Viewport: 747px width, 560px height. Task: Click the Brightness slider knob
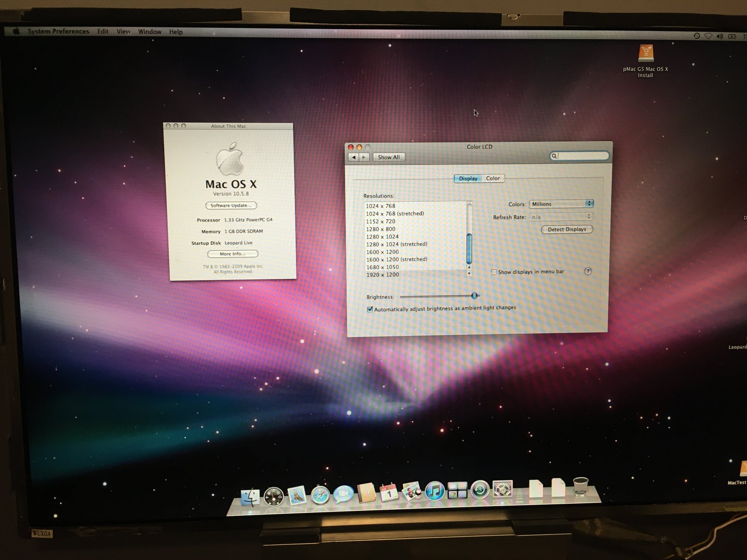point(474,296)
